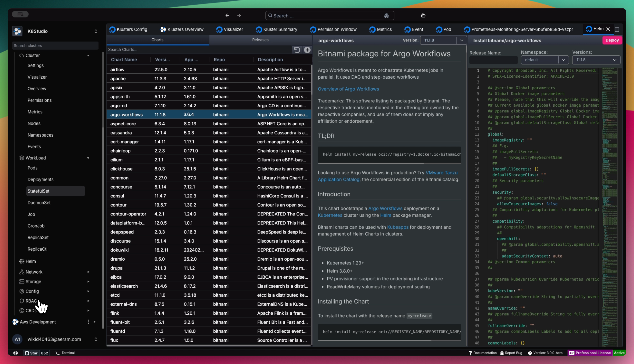634x364 pixels.
Task: Expand the Config section arrow
Action: coord(88,291)
